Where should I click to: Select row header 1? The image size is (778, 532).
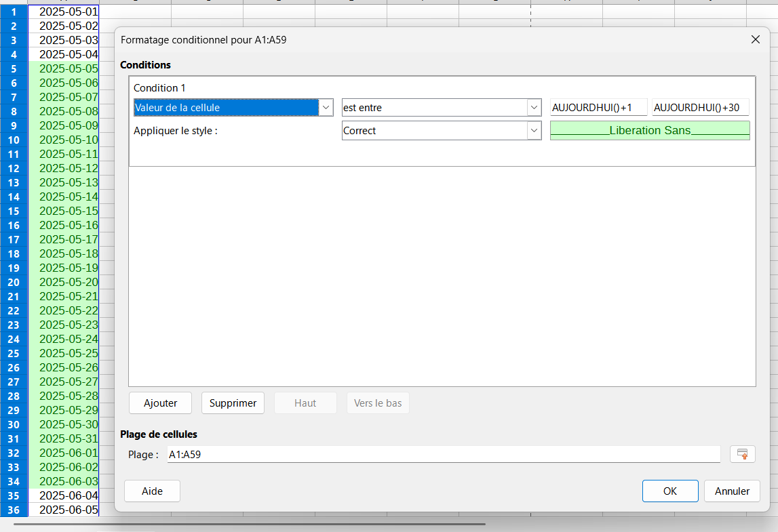point(14,12)
